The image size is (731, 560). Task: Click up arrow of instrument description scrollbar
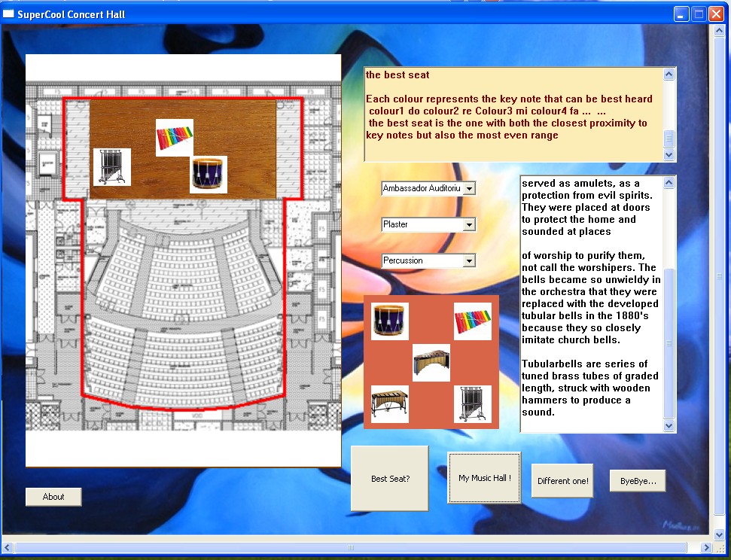[x=669, y=182]
